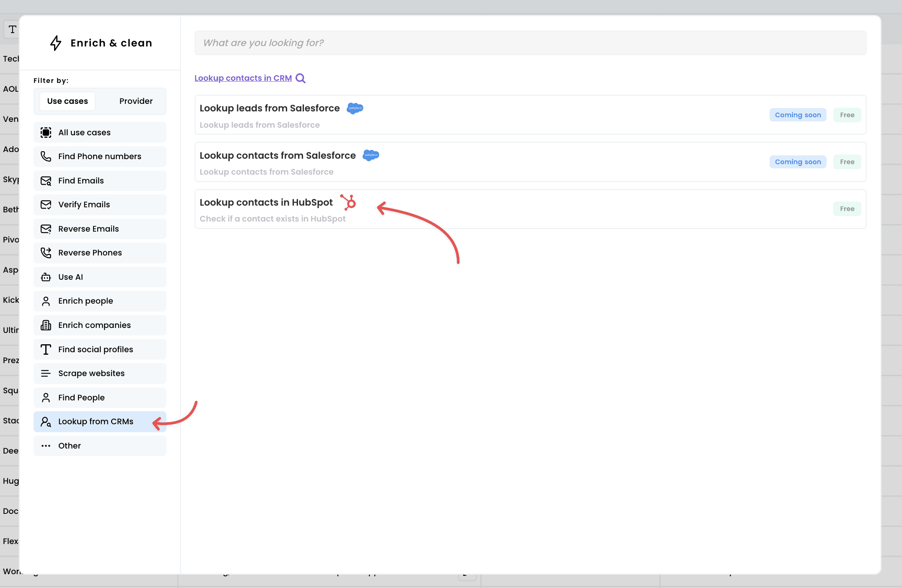Click the magnifier icon beside Lookup contacts in CRM

click(301, 78)
